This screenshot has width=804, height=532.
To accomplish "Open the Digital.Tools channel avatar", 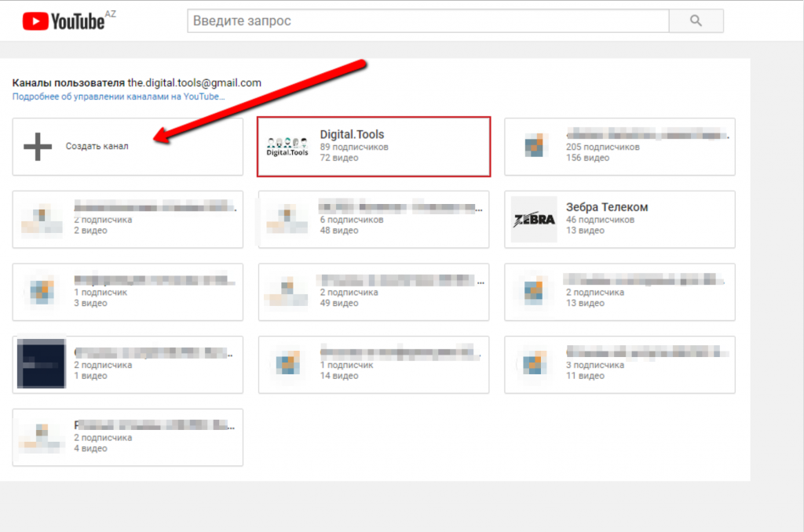I will point(287,147).
